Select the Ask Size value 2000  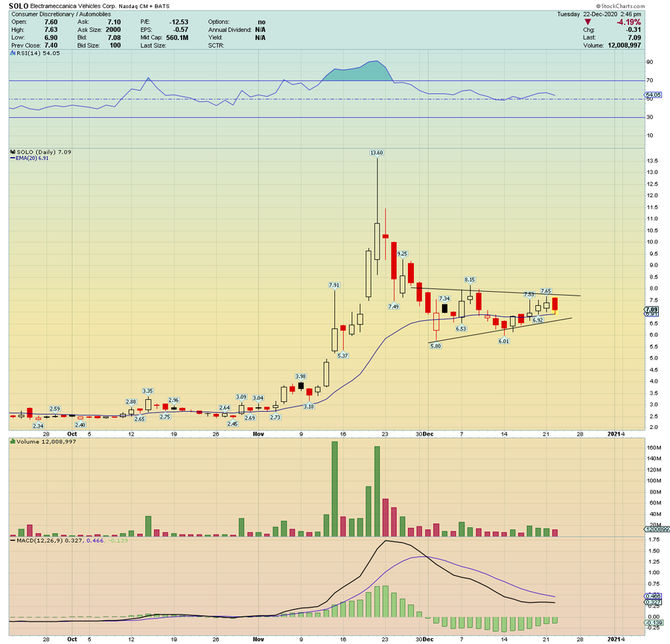(113, 30)
